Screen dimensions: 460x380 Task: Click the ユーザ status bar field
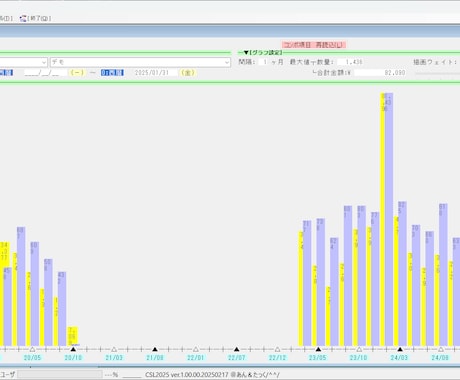(60, 375)
